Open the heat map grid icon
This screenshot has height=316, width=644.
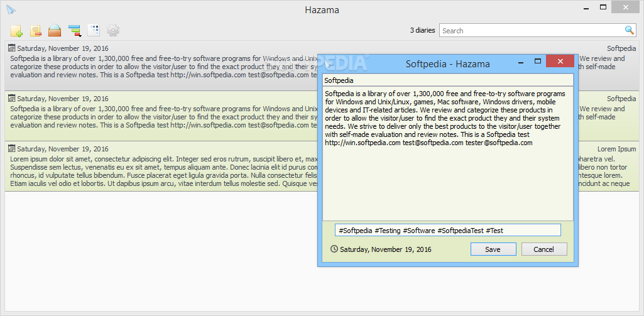94,30
